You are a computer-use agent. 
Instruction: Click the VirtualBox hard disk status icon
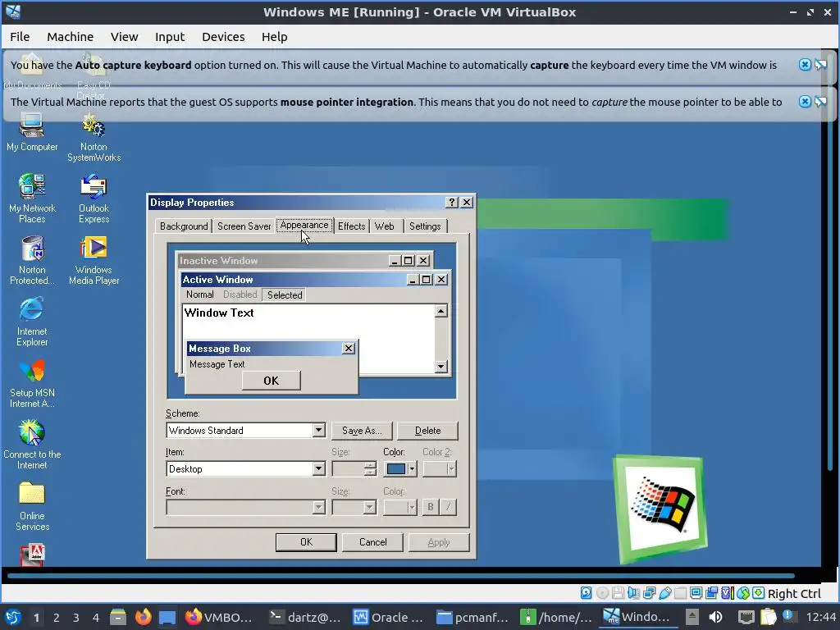586,592
